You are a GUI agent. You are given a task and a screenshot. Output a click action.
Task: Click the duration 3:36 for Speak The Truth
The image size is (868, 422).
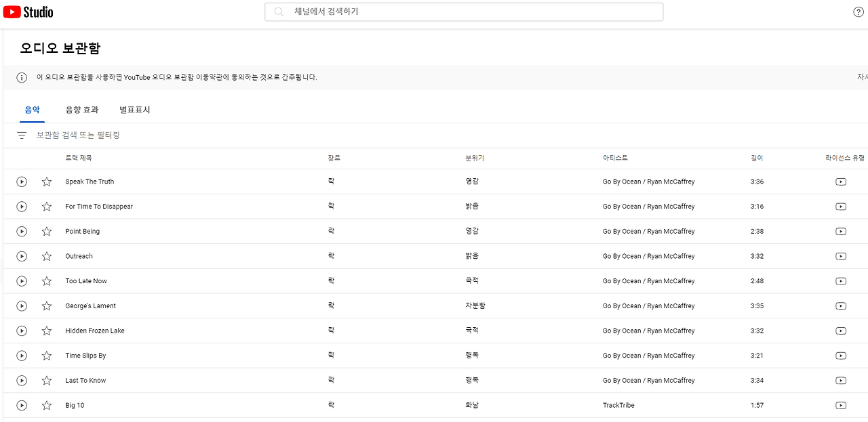[757, 182]
